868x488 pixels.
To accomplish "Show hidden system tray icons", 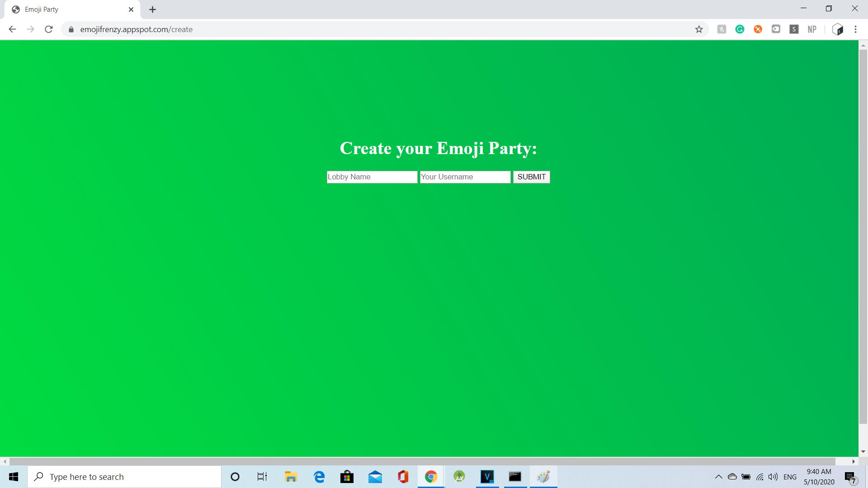I will coord(718,477).
